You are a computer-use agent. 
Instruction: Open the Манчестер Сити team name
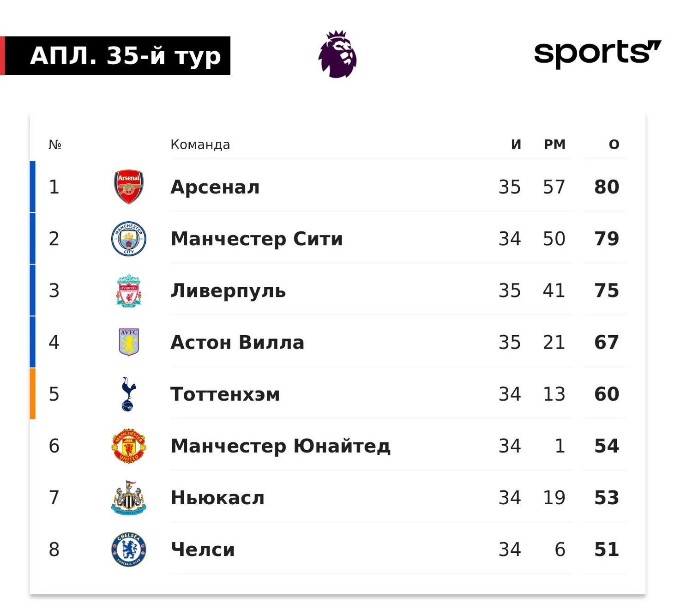pyautogui.click(x=257, y=239)
